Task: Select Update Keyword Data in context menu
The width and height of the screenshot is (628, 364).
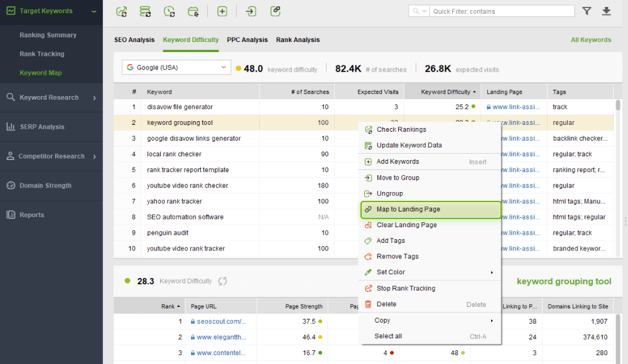Action: (x=431, y=146)
